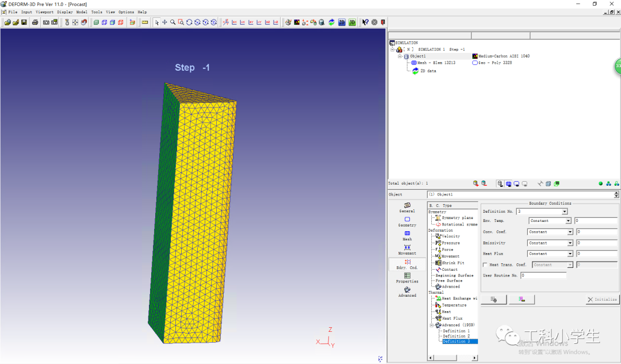
Task: Switch to DEFORM 2D using 2D icon
Action: 342,22
